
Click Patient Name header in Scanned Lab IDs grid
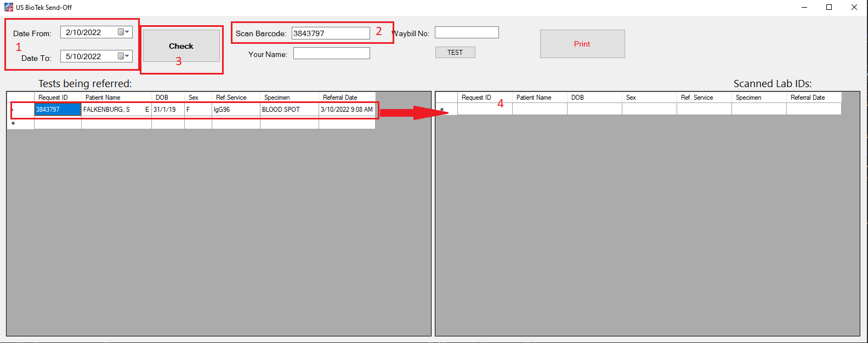coord(540,98)
